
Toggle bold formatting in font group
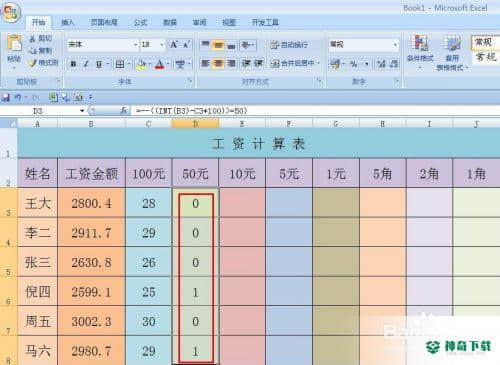tap(73, 64)
